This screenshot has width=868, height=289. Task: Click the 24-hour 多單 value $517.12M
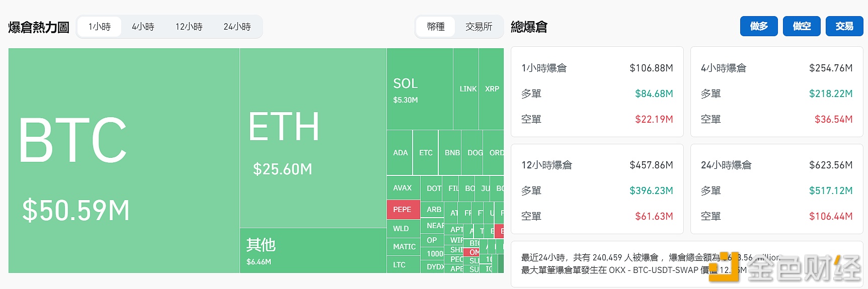click(831, 190)
